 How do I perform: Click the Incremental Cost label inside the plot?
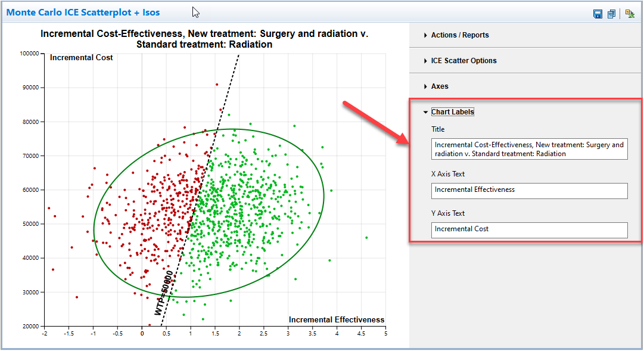pyautogui.click(x=82, y=58)
